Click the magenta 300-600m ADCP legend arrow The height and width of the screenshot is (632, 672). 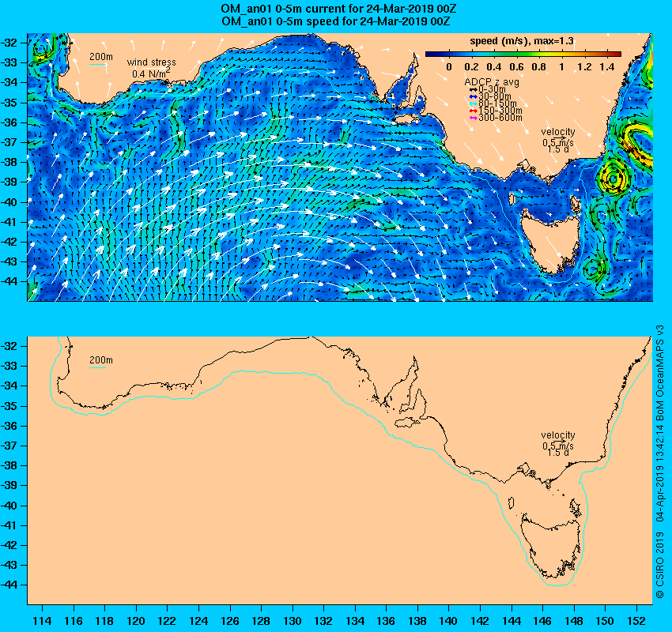click(473, 118)
